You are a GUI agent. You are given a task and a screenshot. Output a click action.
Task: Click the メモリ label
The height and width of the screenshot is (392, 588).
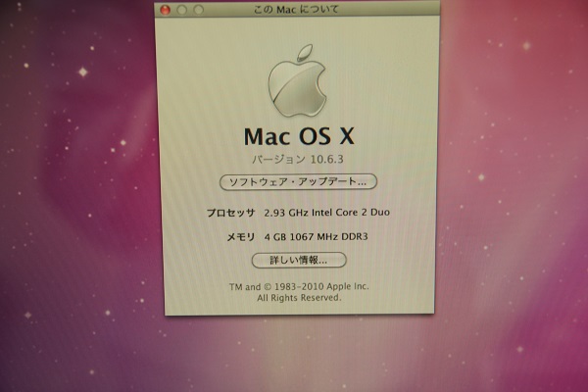(x=241, y=237)
